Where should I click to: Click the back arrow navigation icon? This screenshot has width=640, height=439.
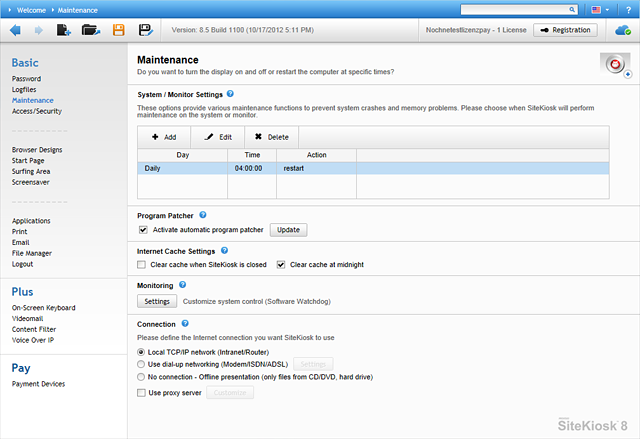(x=15, y=30)
